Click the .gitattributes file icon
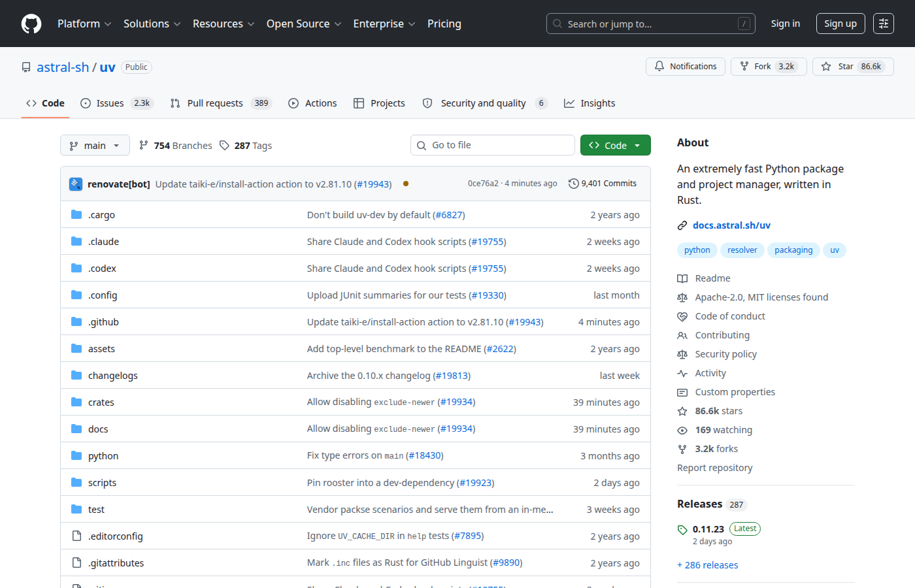This screenshot has width=915, height=588. point(76,563)
